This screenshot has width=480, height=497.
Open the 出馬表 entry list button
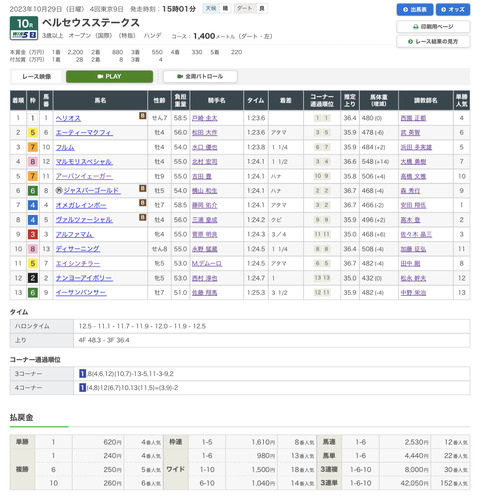click(415, 10)
